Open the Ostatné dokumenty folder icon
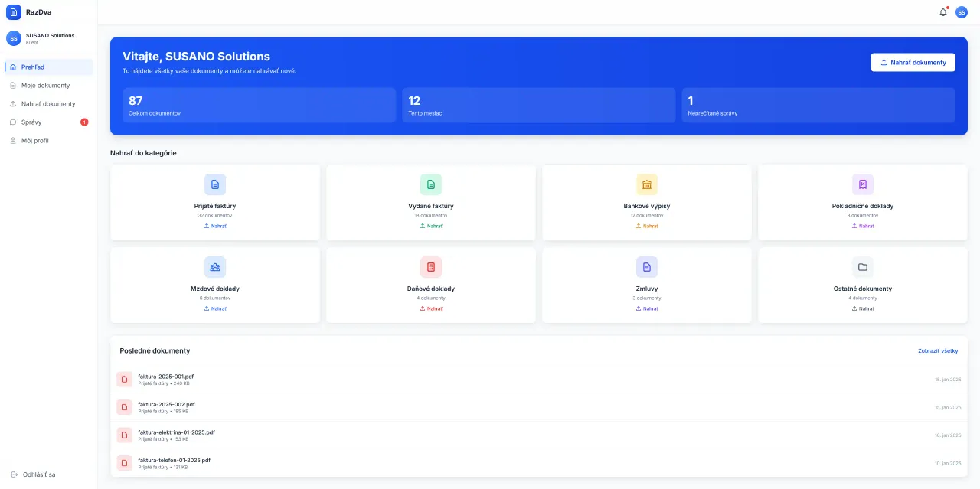 pyautogui.click(x=863, y=267)
